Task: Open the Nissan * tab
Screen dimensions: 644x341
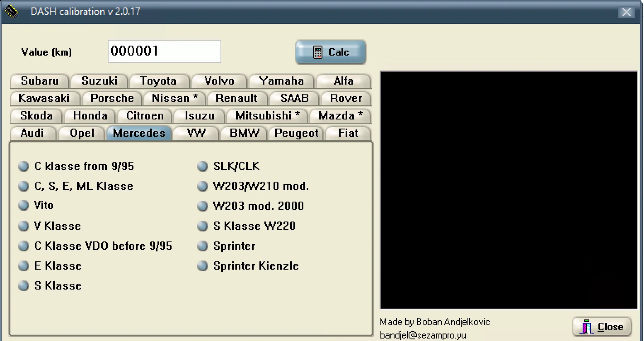Action: tap(175, 98)
